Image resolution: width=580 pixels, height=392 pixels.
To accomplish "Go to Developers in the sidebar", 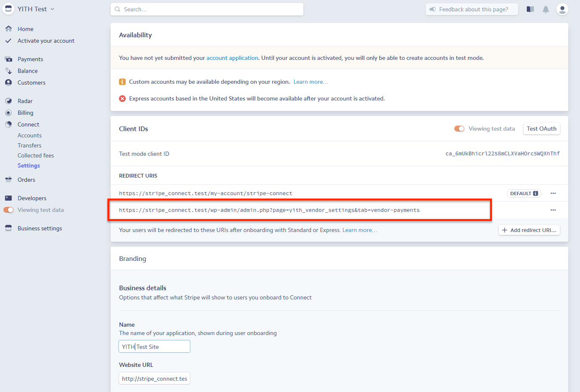I will tap(32, 198).
